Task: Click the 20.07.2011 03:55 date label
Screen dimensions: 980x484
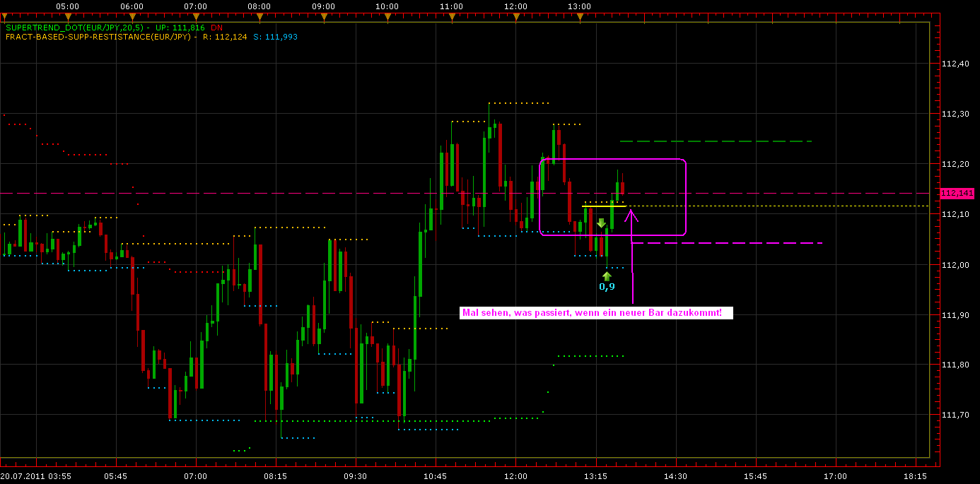Action: tap(36, 476)
